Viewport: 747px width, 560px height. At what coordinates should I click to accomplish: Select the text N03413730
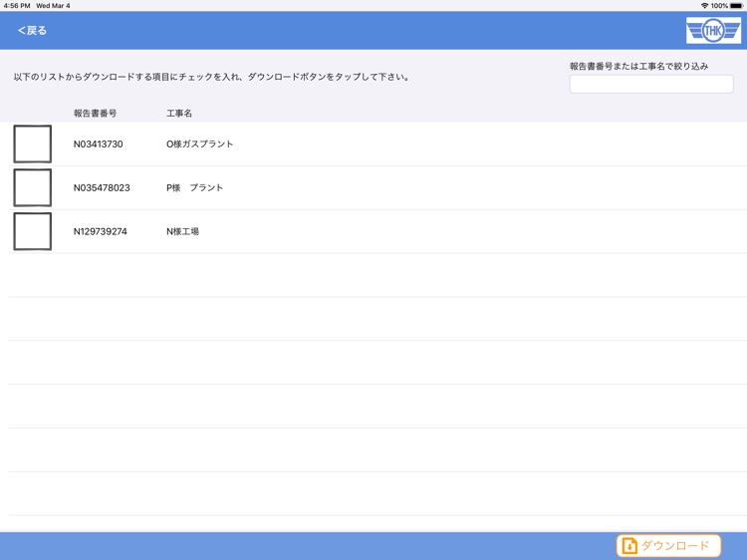(x=99, y=143)
